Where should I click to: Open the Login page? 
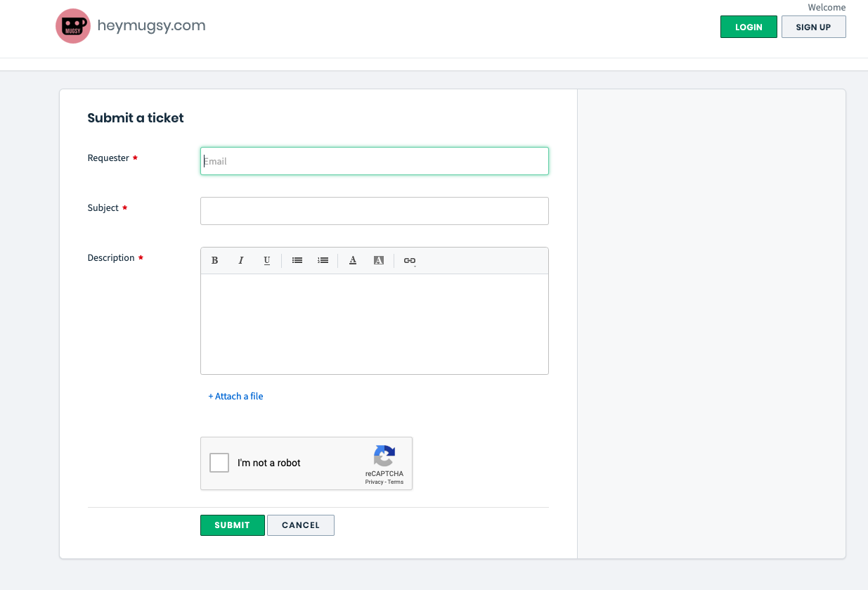click(x=749, y=27)
